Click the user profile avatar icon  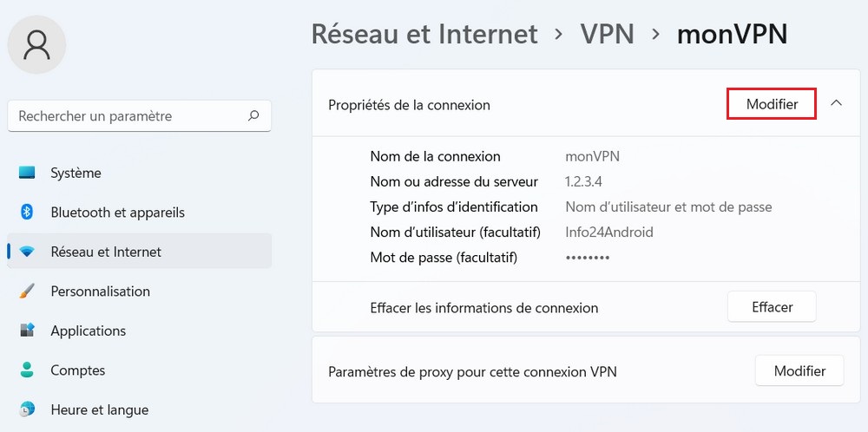click(37, 44)
